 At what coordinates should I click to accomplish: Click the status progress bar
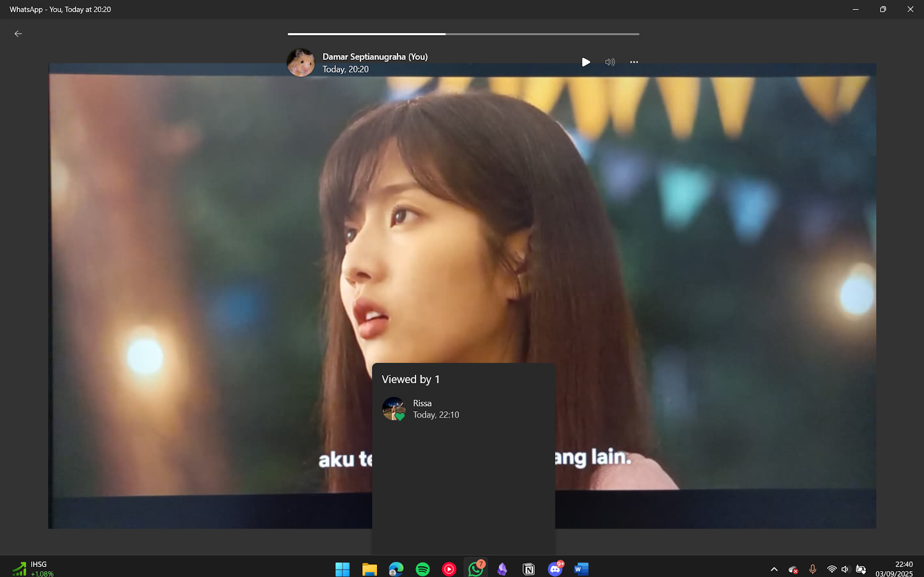coord(463,34)
